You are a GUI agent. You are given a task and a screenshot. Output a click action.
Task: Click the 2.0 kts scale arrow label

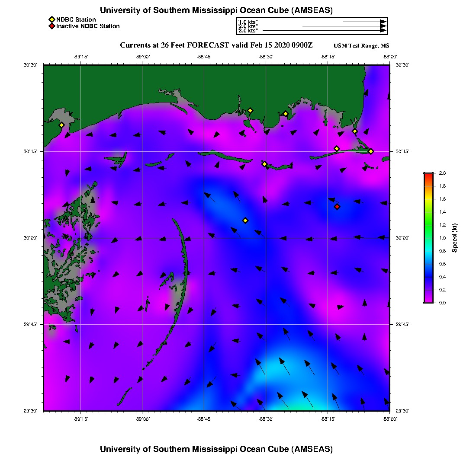click(x=248, y=26)
